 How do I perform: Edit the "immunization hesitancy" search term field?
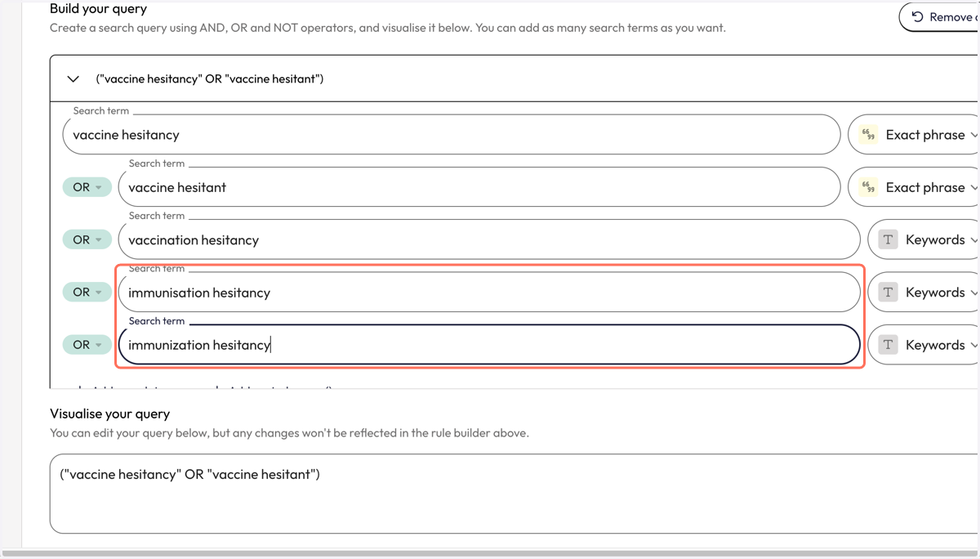coord(489,345)
